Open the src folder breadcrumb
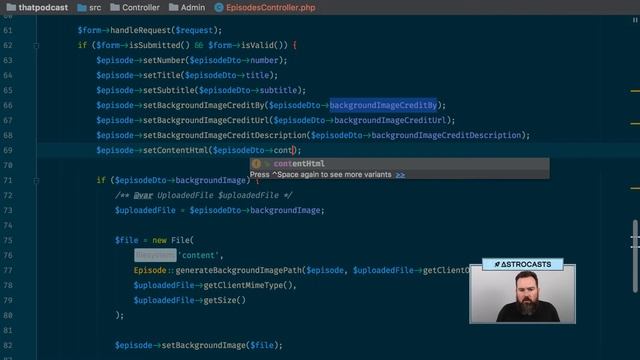 95,7
